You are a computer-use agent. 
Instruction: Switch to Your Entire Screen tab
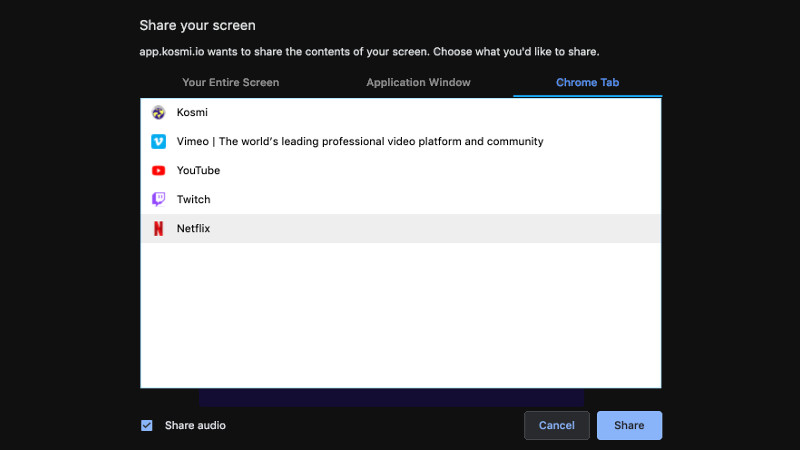pos(230,82)
